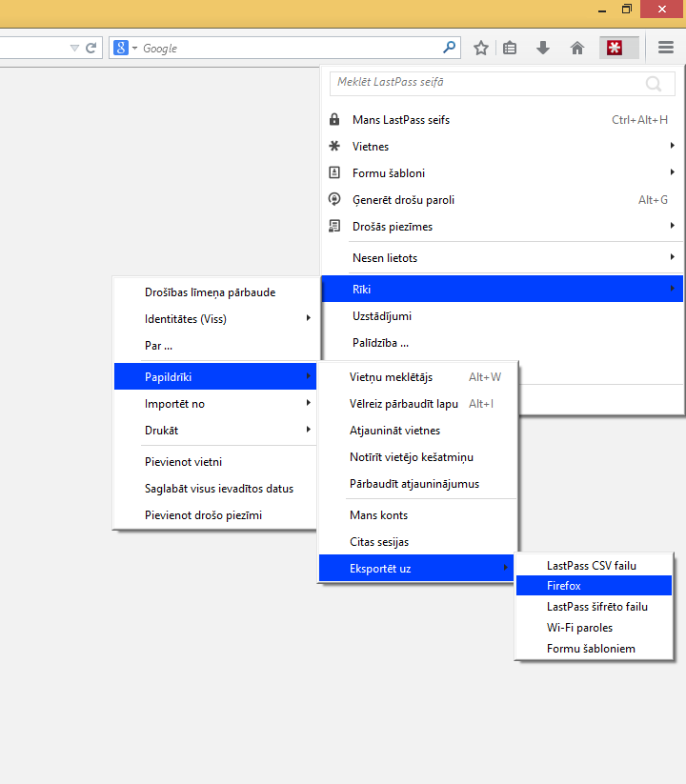Click in the Google search box
Screen dimensions: 686x784
[285, 48]
